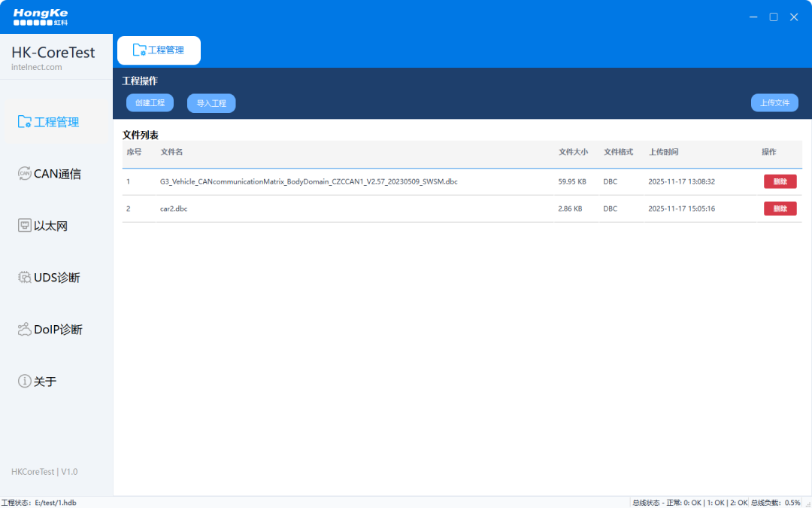Click the 导入工程 button

tap(211, 103)
